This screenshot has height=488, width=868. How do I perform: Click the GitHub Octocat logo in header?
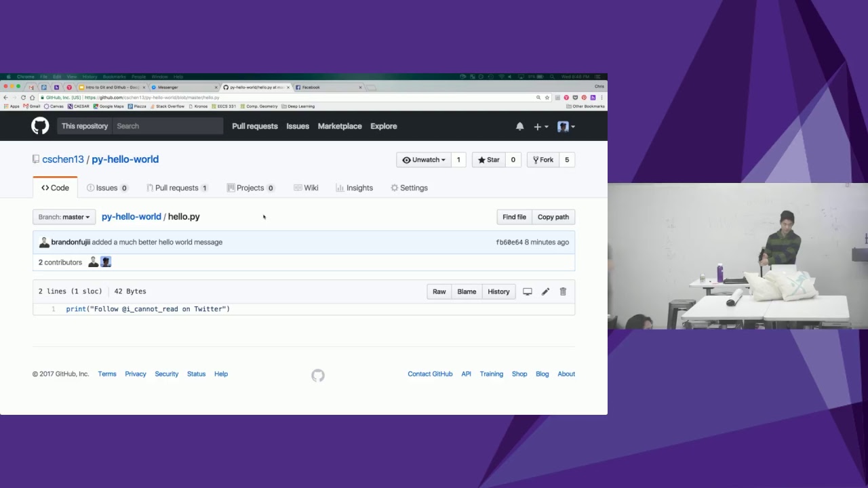click(40, 125)
